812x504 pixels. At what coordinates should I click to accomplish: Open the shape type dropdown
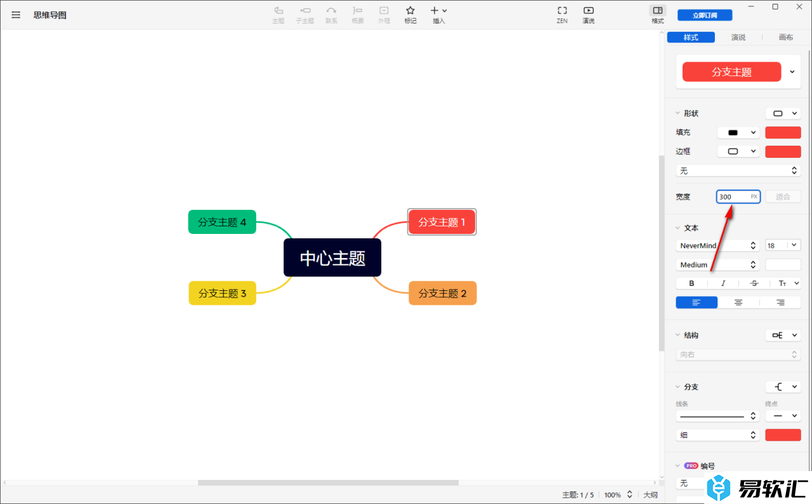point(783,113)
